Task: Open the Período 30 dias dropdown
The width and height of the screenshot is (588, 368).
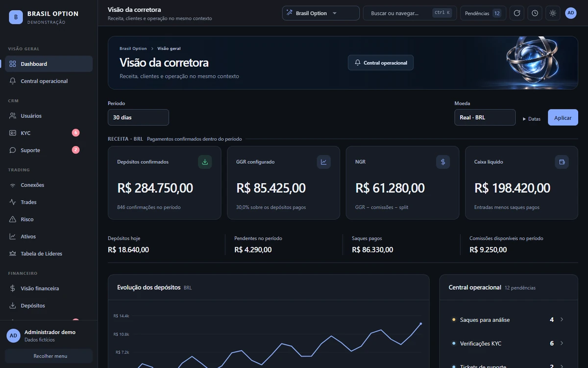Action: (138, 117)
